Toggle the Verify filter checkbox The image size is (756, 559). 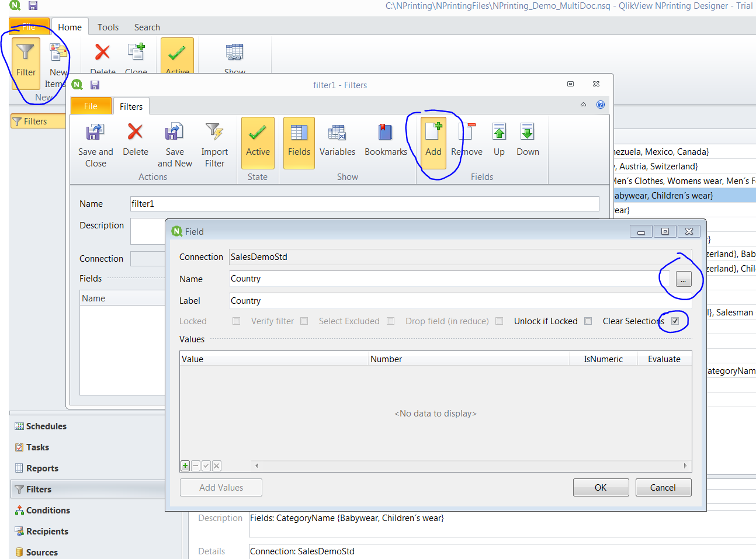(x=304, y=321)
